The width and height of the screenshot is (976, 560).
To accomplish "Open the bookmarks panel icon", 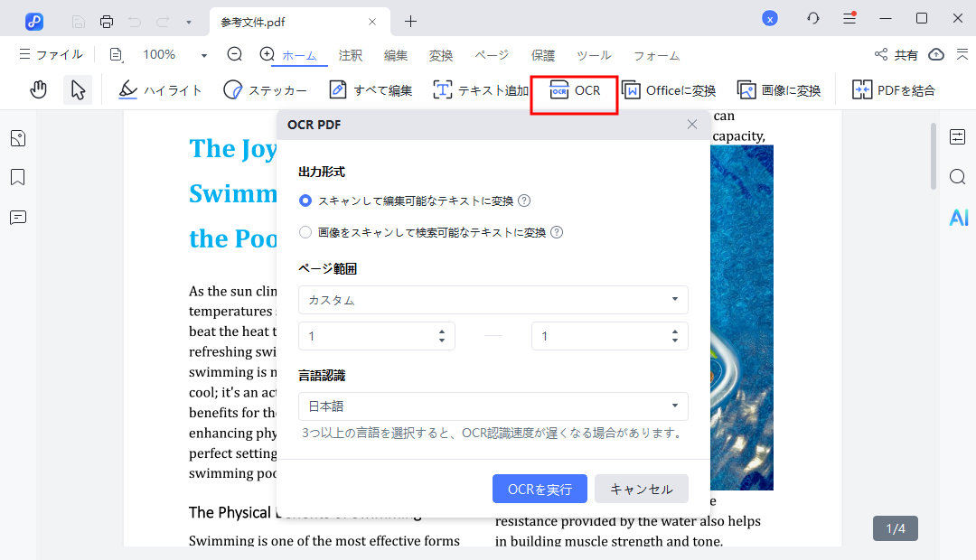I will 18,177.
